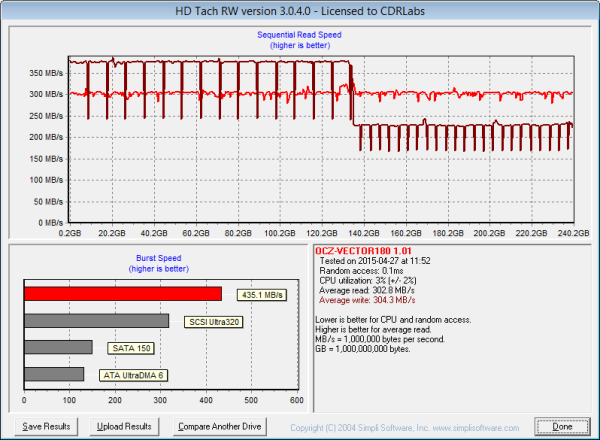Click the Burst Speed chart title
The height and width of the screenshot is (440, 600).
click(x=158, y=258)
